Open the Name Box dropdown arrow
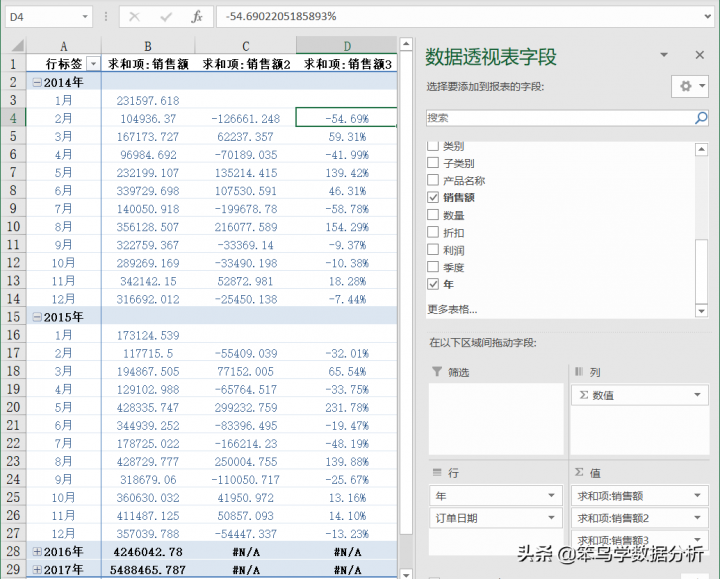 tap(85, 17)
